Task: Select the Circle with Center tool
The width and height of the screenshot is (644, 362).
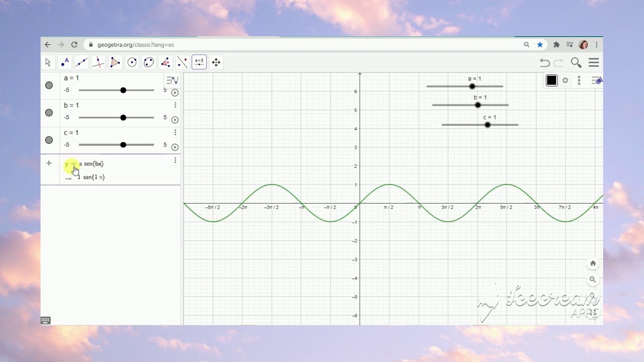Action: tap(132, 62)
